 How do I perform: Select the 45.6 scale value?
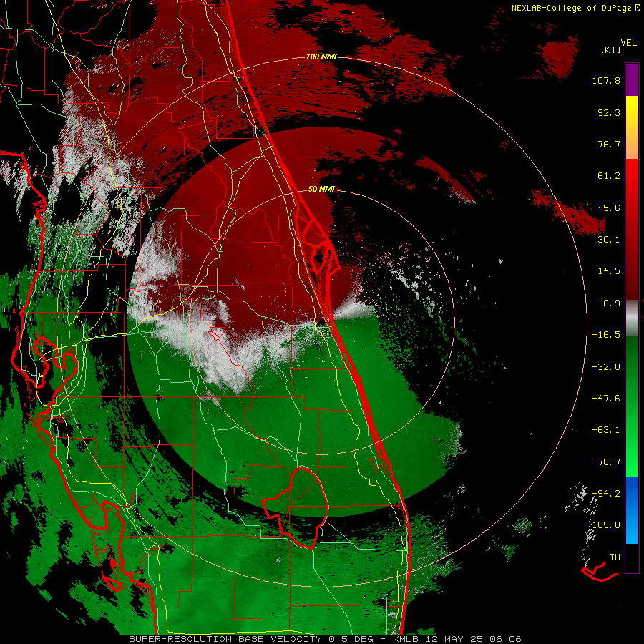[609, 208]
